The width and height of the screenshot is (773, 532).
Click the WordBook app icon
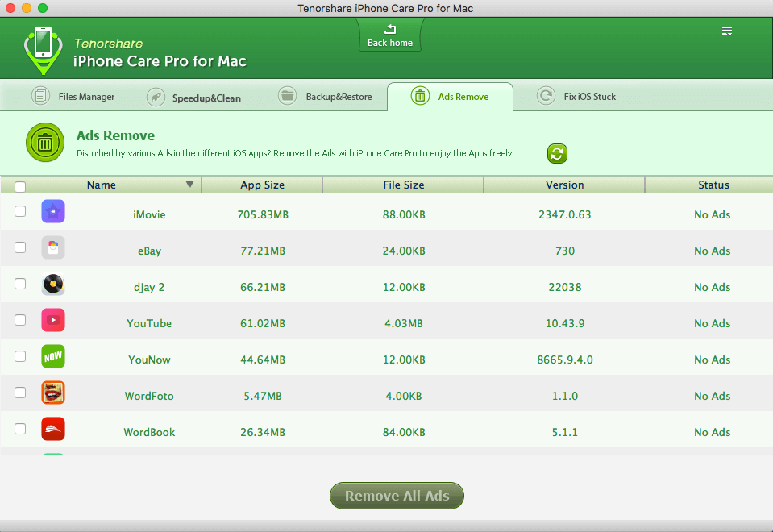(x=53, y=429)
